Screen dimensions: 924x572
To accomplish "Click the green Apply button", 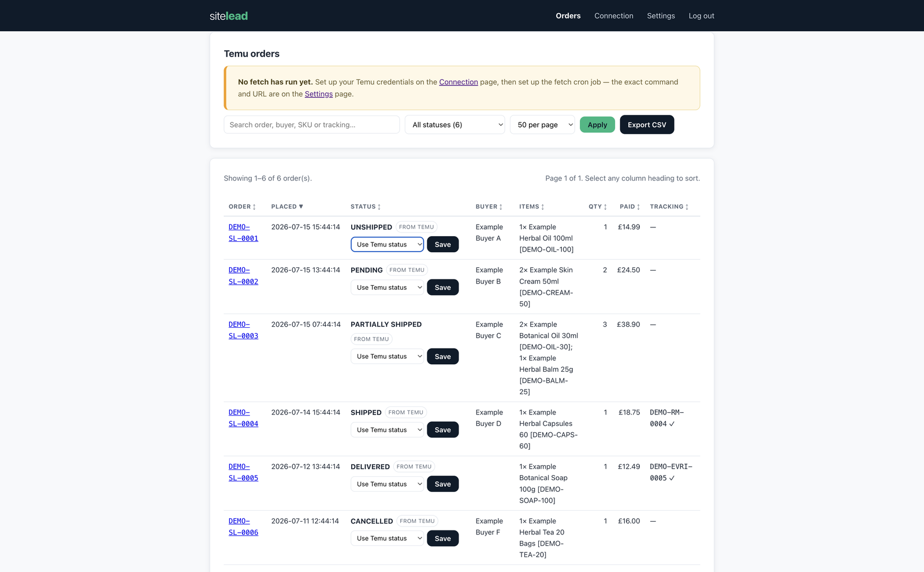I will [597, 125].
